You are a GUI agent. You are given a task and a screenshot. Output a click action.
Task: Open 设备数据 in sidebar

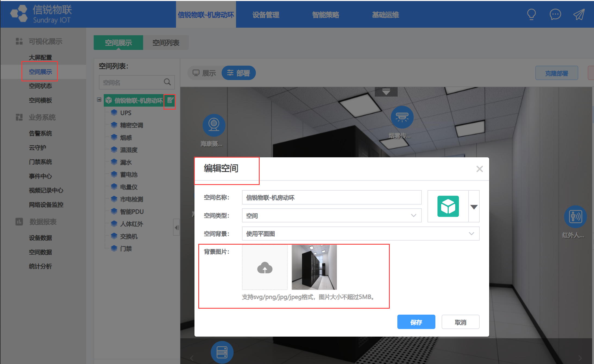tap(40, 238)
